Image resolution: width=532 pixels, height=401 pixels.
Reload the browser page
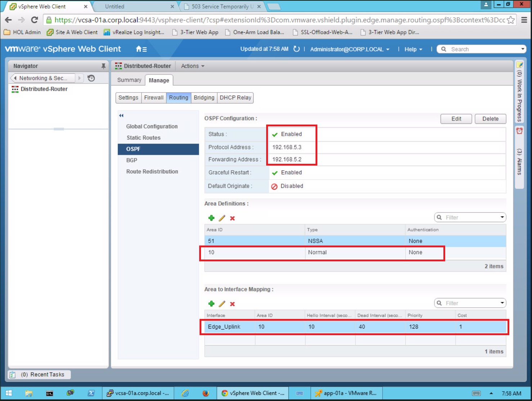[x=35, y=20]
